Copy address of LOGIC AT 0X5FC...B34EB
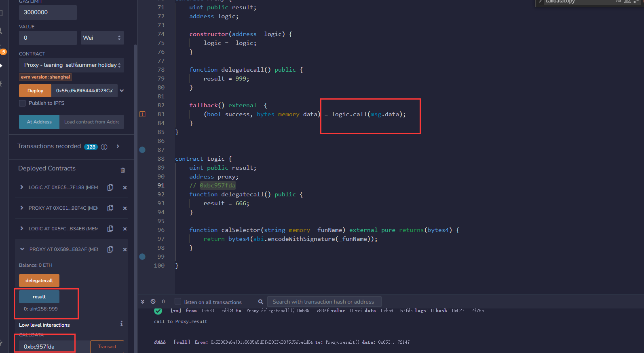Screen dimensions: 644x353 (110, 229)
